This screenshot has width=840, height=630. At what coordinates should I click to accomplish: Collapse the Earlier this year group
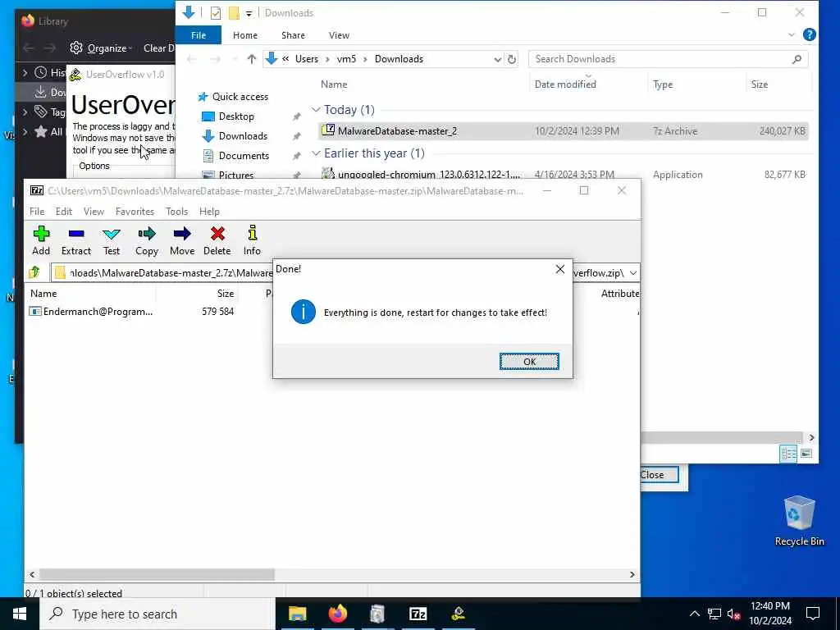pos(316,153)
